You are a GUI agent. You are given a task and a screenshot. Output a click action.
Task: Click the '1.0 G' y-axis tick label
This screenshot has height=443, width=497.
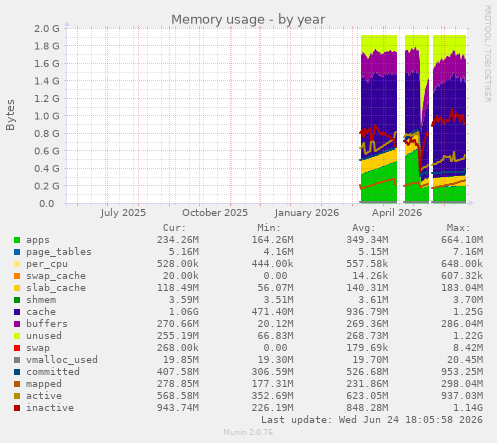pos(47,116)
